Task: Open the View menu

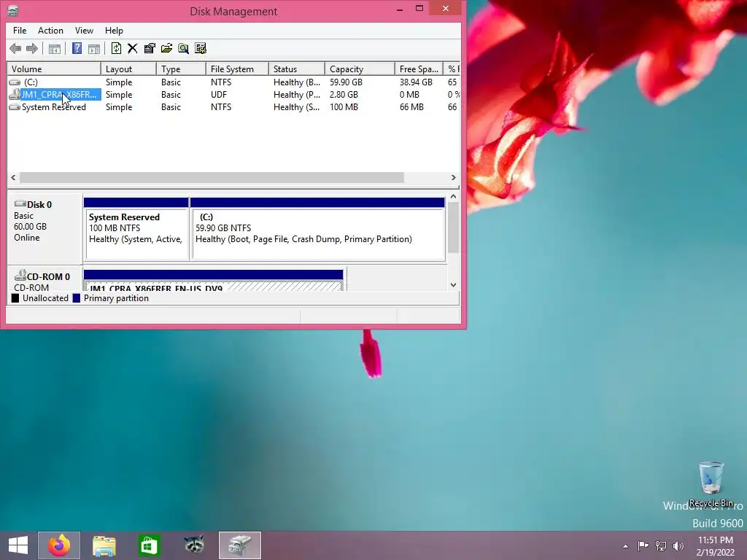Action: point(84,31)
